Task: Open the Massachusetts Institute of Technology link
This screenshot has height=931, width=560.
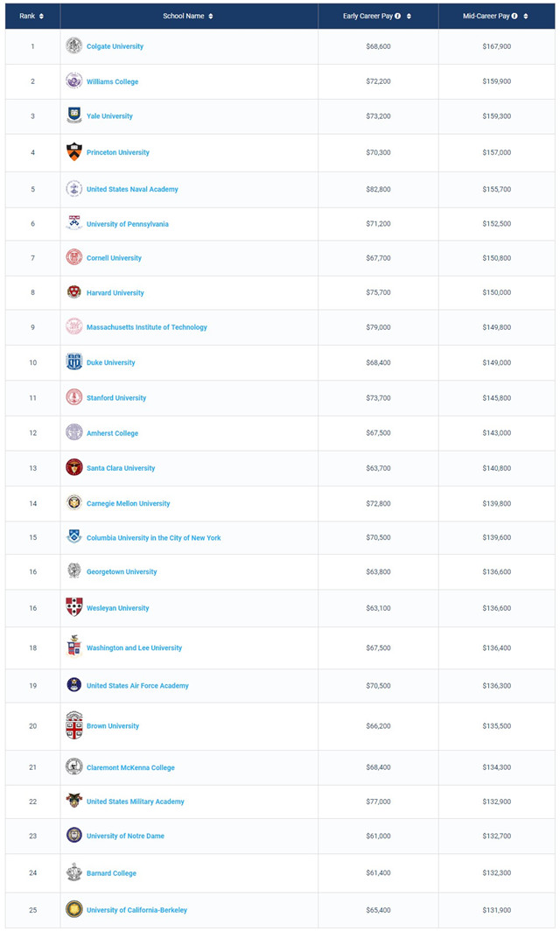Action: pos(147,327)
